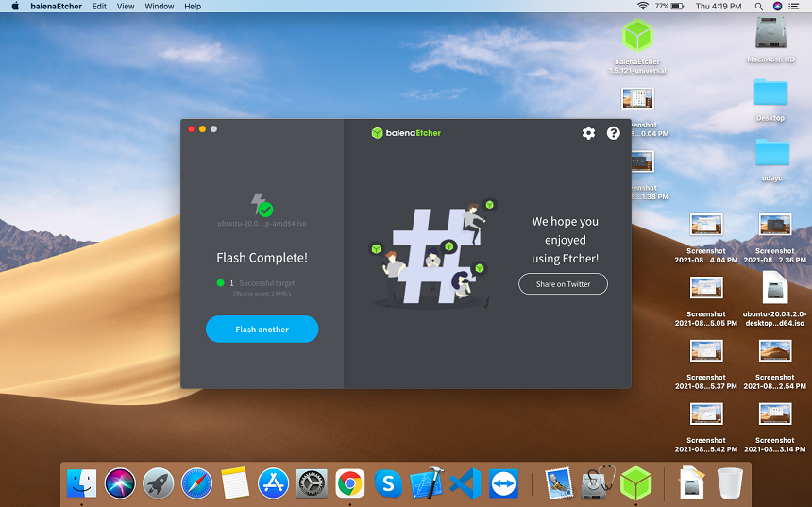Select the Desktop folder on desktop
The height and width of the screenshot is (507, 812).
[x=770, y=93]
